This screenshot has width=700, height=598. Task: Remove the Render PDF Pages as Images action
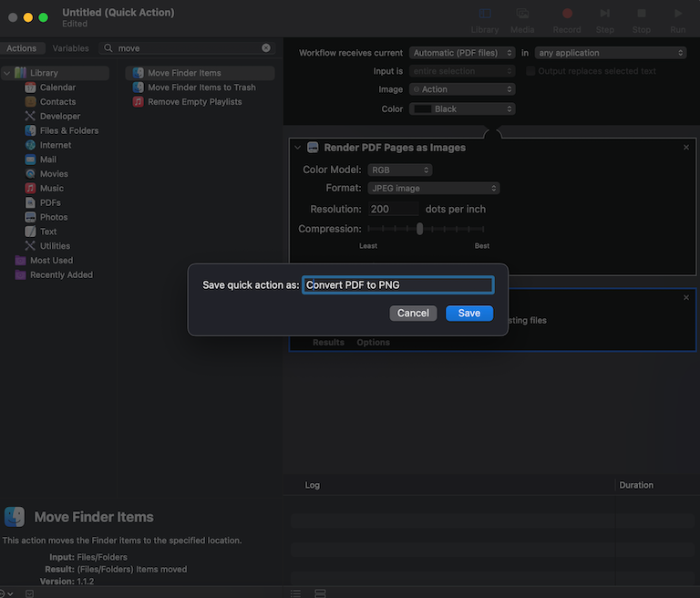tap(686, 148)
